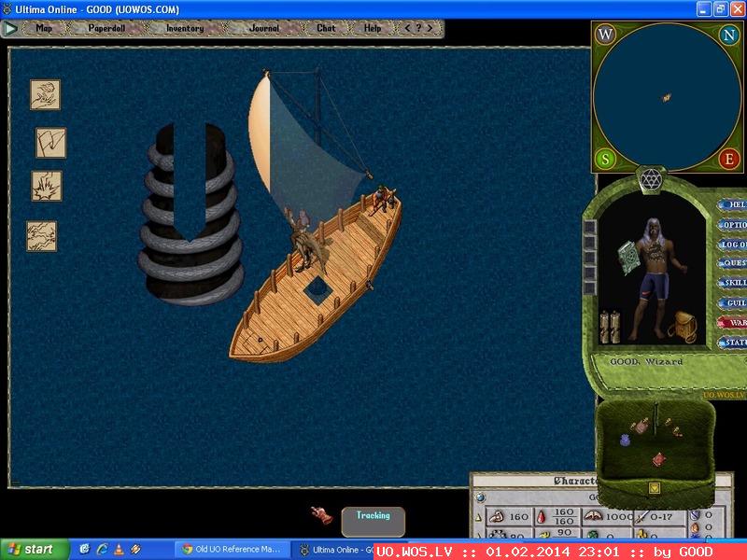The width and height of the screenshot is (747, 560).
Task: Click the 'GOOD, Wizard' name label
Action: pyautogui.click(x=646, y=362)
